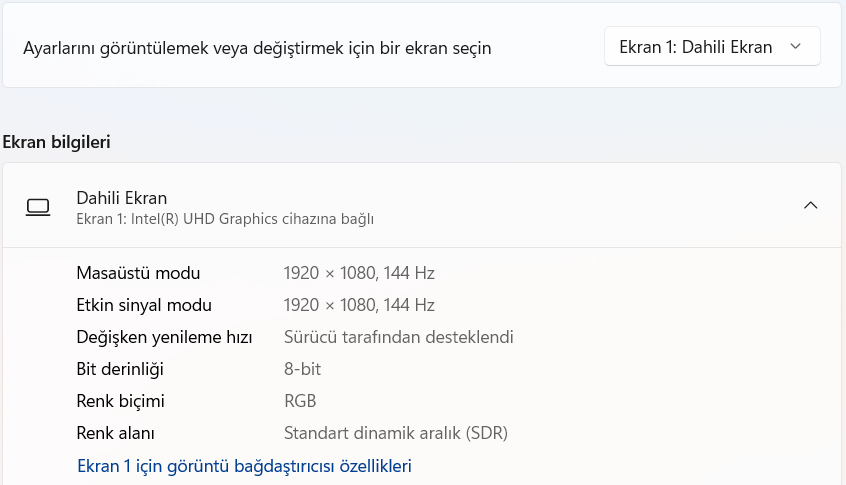Image resolution: width=846 pixels, height=485 pixels.
Task: Click the 'Standart dinamik aralık (SDR)' value
Action: click(396, 433)
